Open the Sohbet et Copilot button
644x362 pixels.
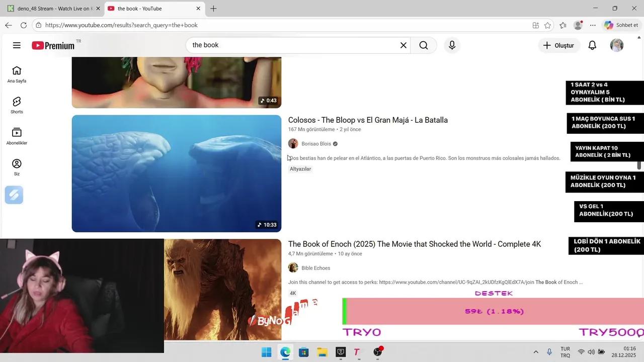click(621, 25)
